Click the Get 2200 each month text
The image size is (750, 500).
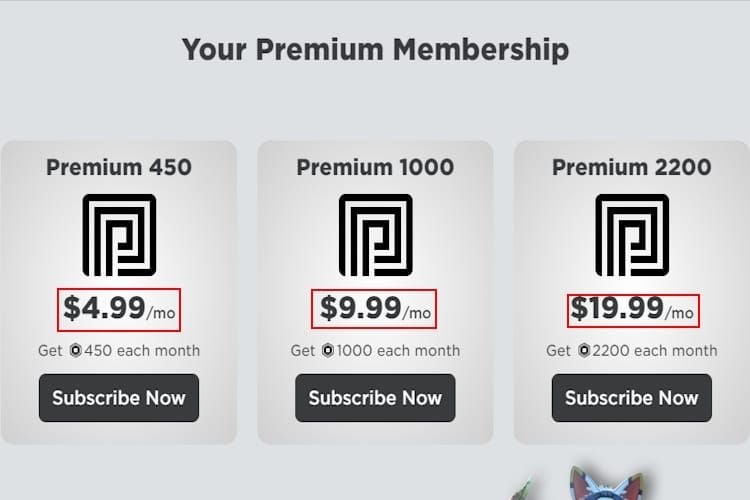(631, 351)
